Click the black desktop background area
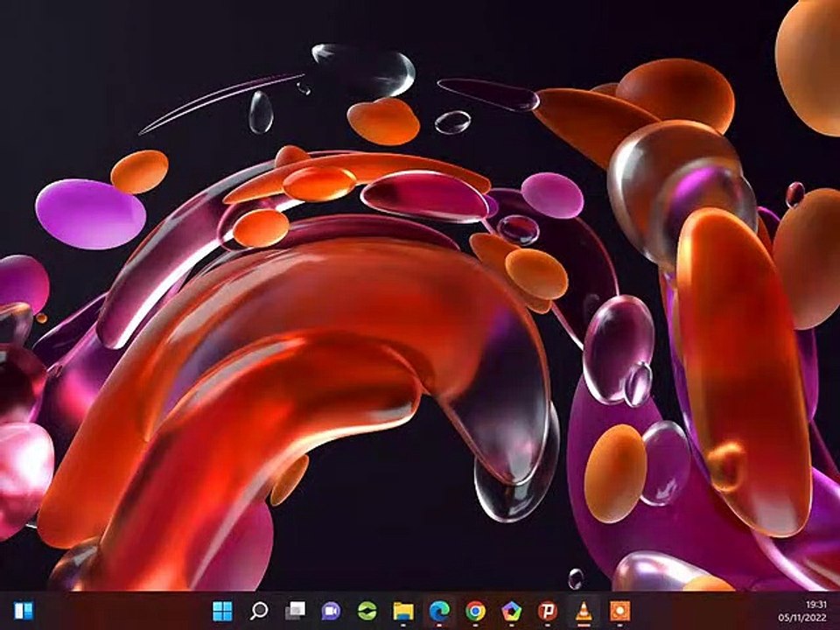The image size is (840, 630). [80, 80]
